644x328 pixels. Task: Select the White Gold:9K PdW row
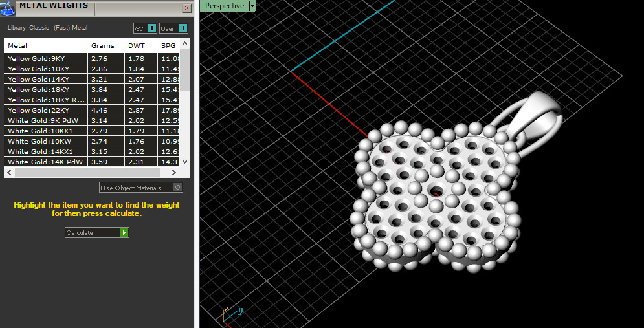pos(92,120)
